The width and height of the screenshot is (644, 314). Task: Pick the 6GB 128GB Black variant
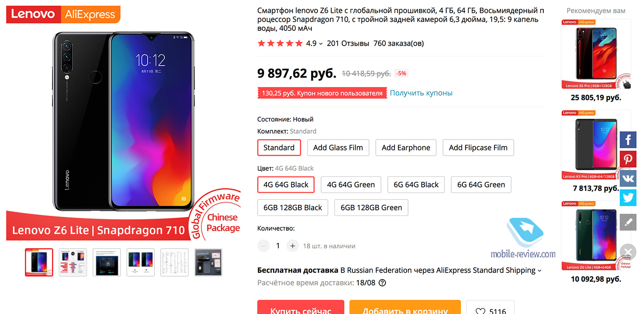tap(293, 208)
